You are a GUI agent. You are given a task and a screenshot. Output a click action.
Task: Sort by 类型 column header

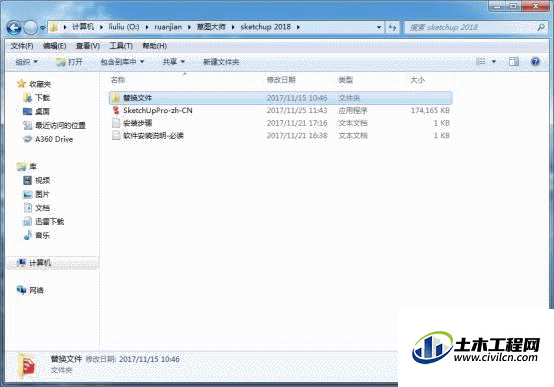pyautogui.click(x=346, y=80)
